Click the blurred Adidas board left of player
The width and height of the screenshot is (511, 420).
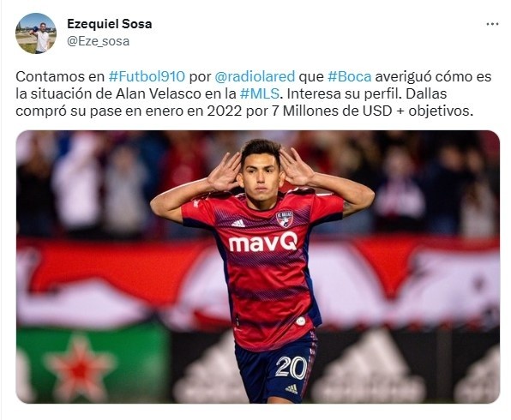(x=207, y=371)
